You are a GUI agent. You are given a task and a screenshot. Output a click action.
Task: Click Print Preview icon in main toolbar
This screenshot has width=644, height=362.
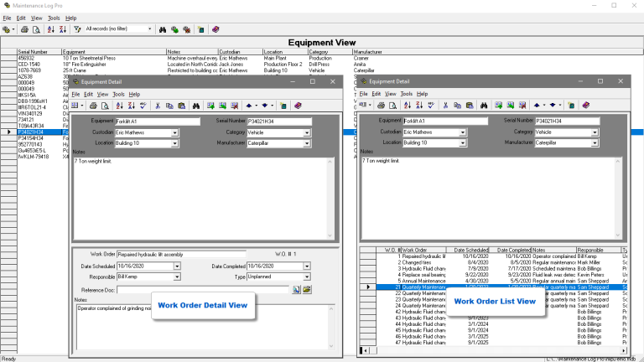(x=36, y=29)
